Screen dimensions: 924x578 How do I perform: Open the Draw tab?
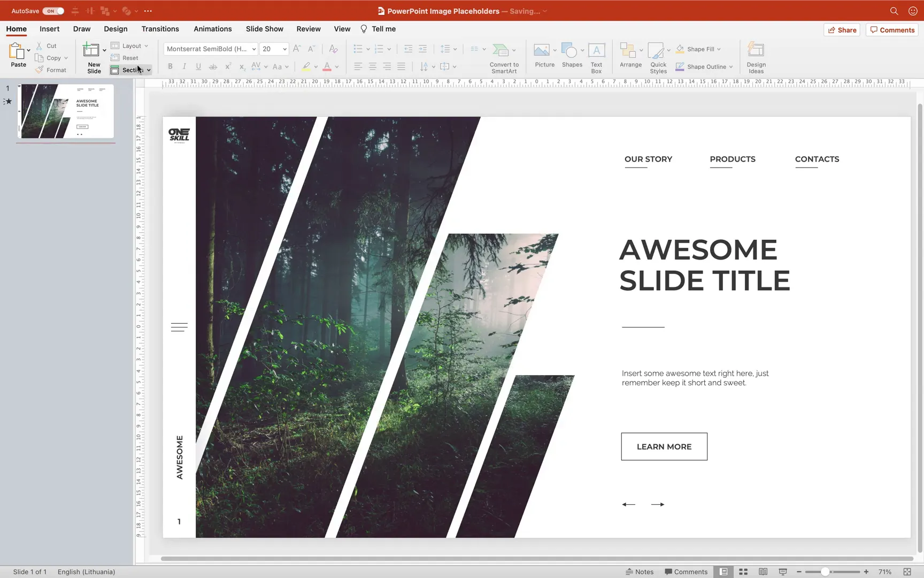[x=82, y=29]
